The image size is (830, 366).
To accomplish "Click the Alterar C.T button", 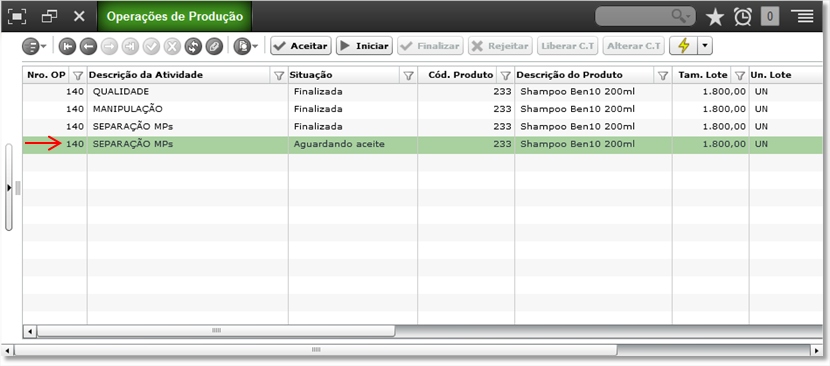I will click(x=633, y=46).
